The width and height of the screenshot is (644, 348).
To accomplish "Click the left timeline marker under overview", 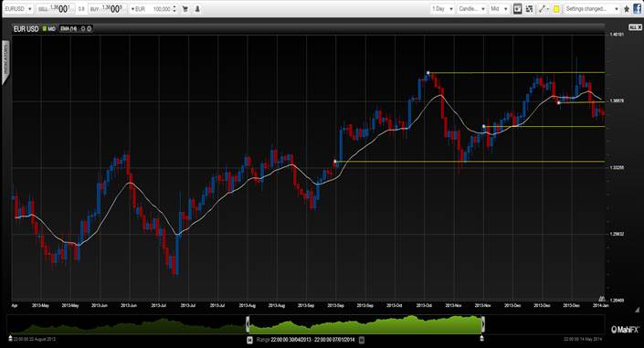I will pyautogui.click(x=10, y=338).
